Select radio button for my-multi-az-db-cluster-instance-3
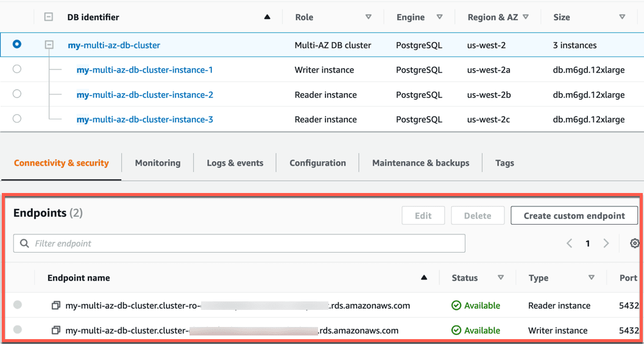 pos(17,119)
